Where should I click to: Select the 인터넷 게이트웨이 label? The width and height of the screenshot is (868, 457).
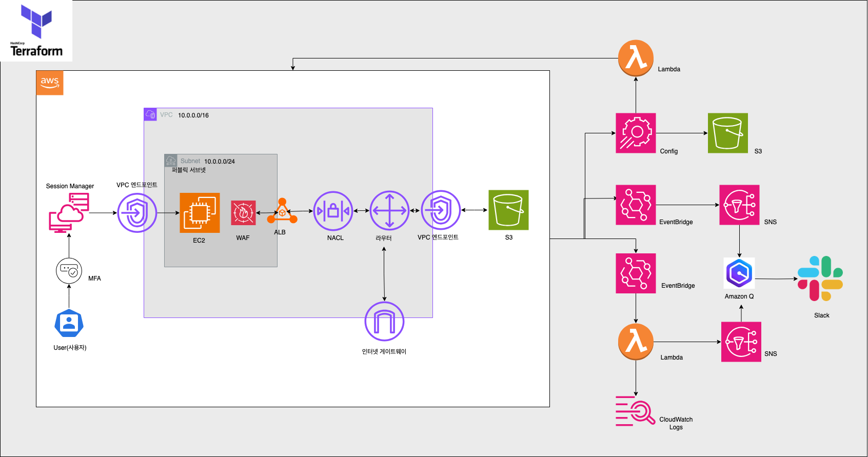pos(384,352)
